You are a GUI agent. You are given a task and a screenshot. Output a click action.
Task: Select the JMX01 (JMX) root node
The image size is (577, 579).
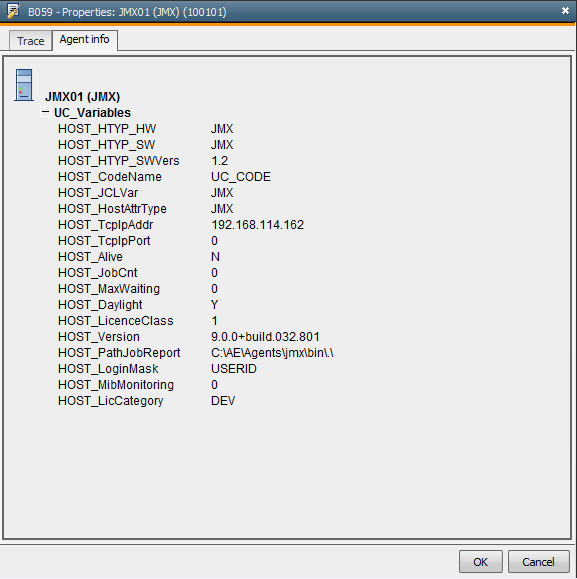click(x=82, y=97)
